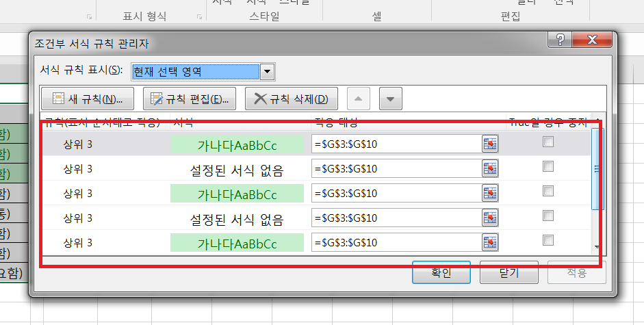Confirm with the 확인 button
This screenshot has height=325, width=644.
pos(441,272)
